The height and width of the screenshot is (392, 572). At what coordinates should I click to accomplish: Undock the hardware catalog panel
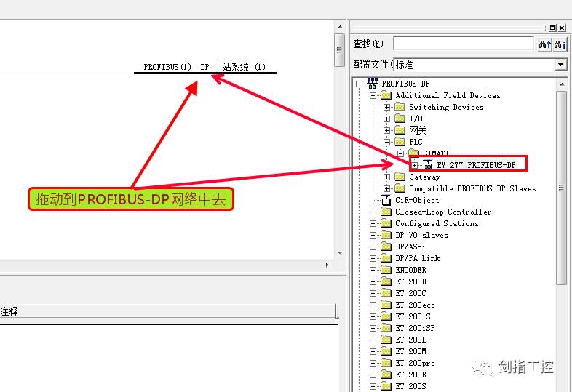click(552, 28)
